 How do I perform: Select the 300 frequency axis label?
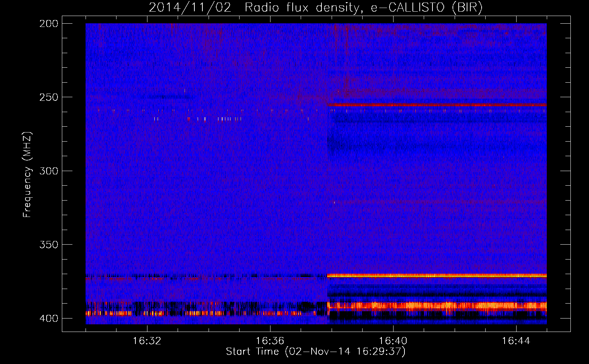[x=48, y=171]
